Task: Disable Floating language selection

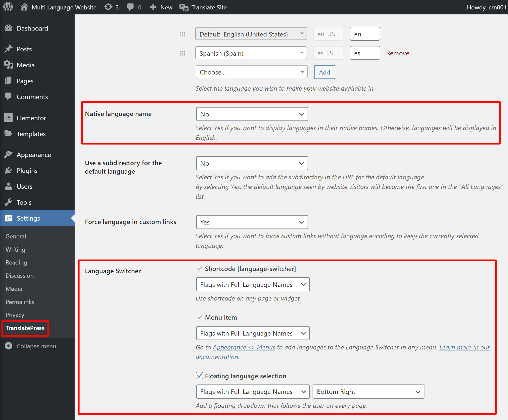Action: 199,376
